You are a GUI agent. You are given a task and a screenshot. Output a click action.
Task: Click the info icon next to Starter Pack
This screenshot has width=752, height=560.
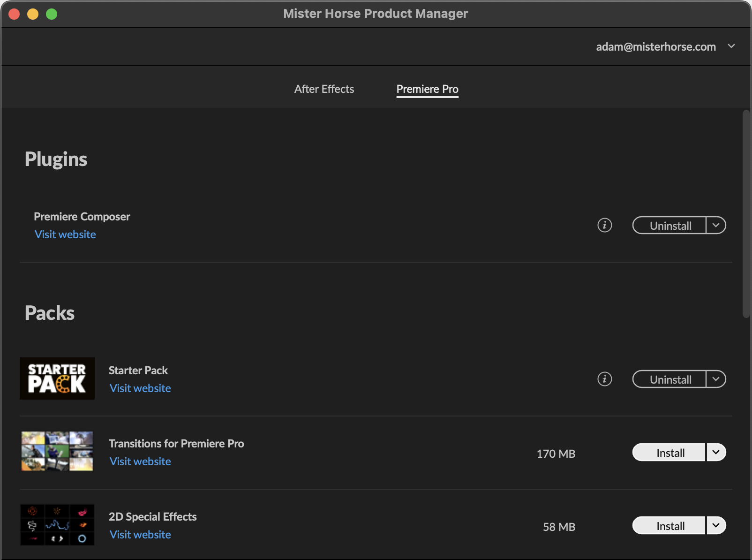point(605,379)
